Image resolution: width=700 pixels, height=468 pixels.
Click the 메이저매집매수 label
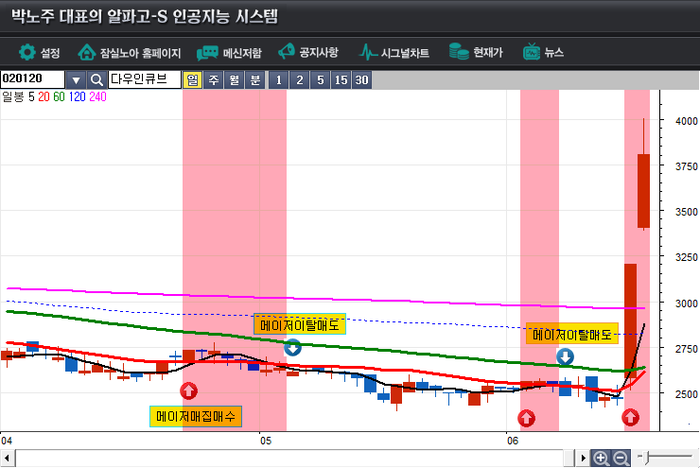click(196, 416)
